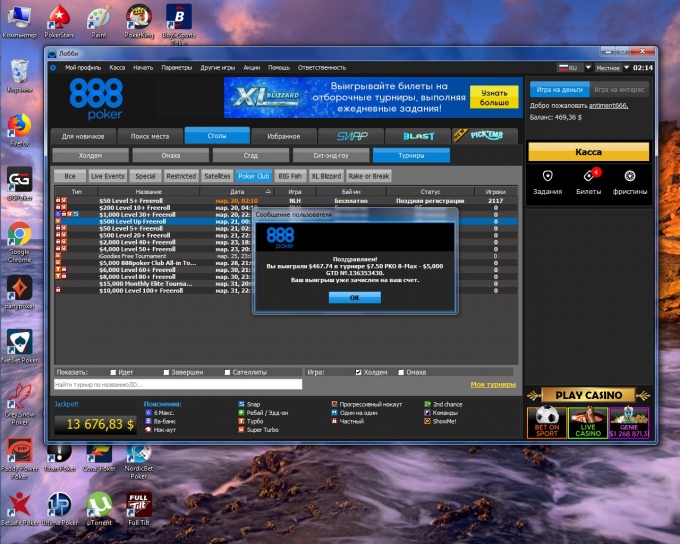
Task: Select the Сит-энд-гоу game tab
Action: [x=331, y=155]
